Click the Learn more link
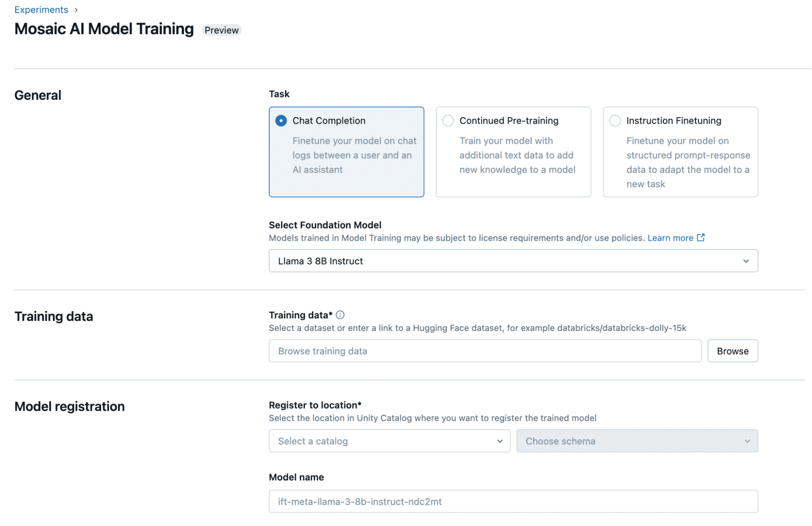 (x=670, y=238)
